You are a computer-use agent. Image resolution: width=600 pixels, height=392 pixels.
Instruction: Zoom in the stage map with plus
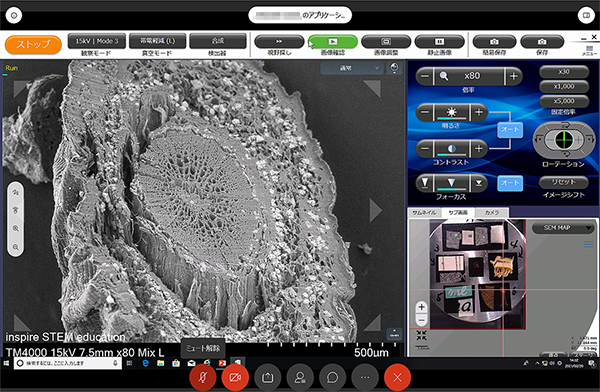click(x=421, y=307)
